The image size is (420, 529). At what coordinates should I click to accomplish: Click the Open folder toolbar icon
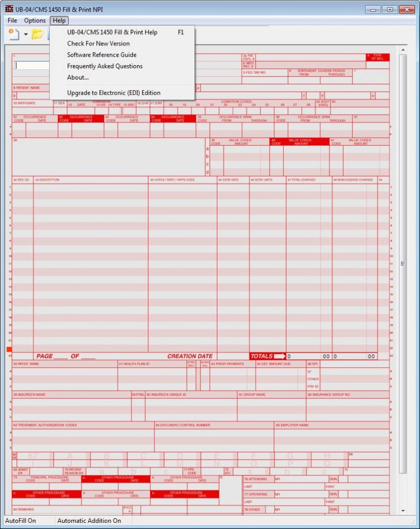pos(37,34)
